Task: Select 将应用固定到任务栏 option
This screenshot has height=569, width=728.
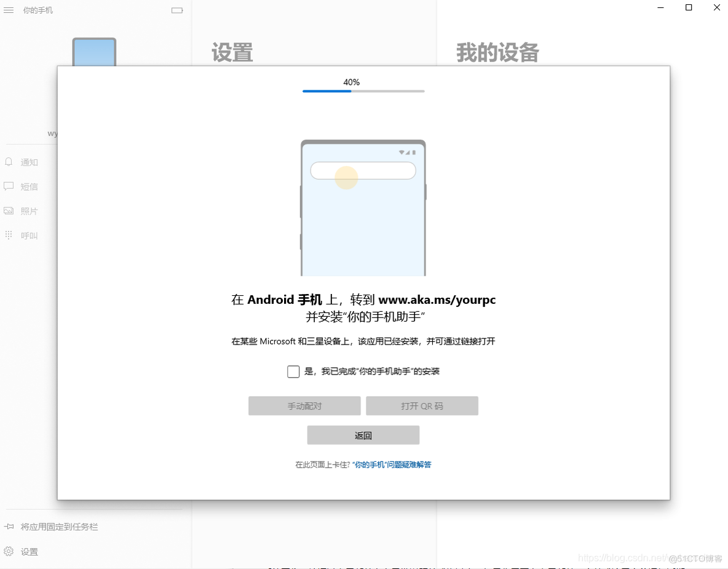Action: tap(59, 527)
